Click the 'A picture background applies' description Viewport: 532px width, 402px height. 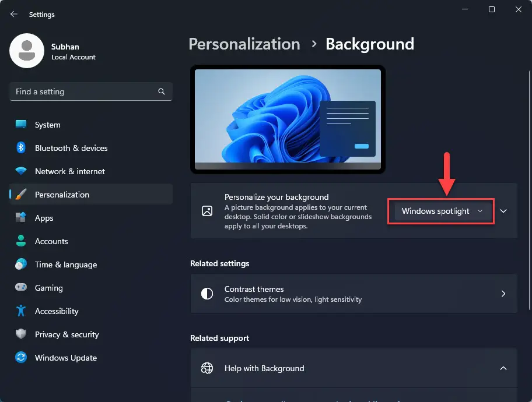pos(298,217)
